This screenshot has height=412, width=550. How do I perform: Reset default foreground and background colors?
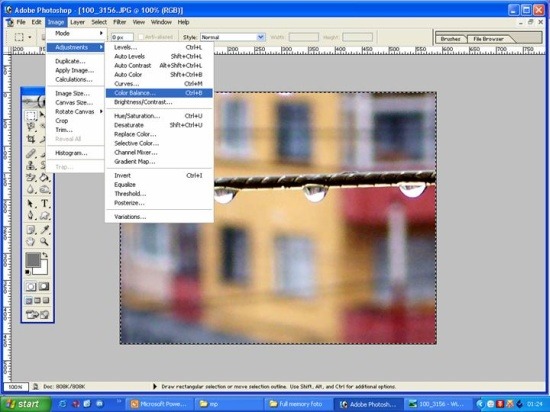click(27, 272)
